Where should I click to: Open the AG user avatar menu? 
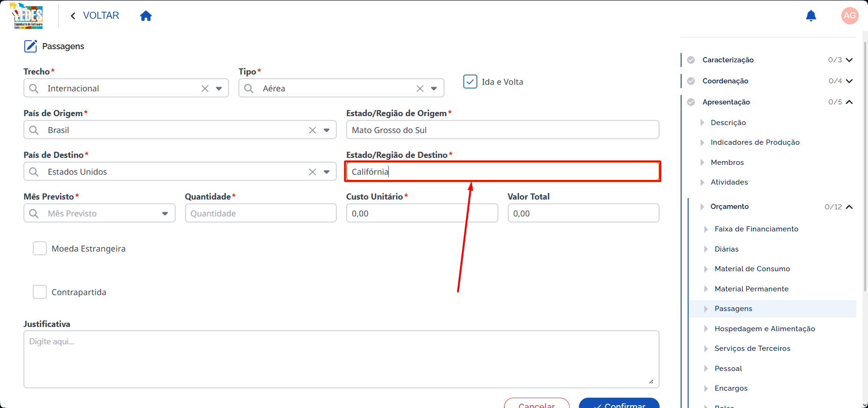tap(850, 15)
